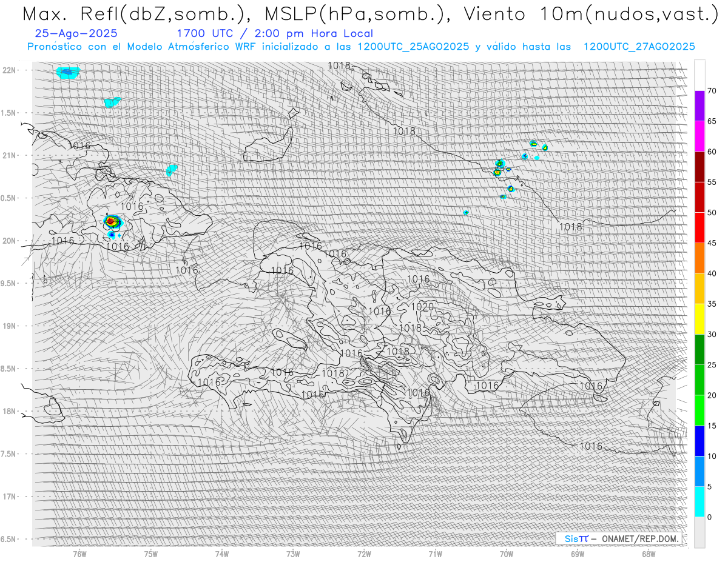Image resolution: width=728 pixels, height=562 pixels.
Task: Click the magenta 60-65 dBZ color band
Action: 699,136
